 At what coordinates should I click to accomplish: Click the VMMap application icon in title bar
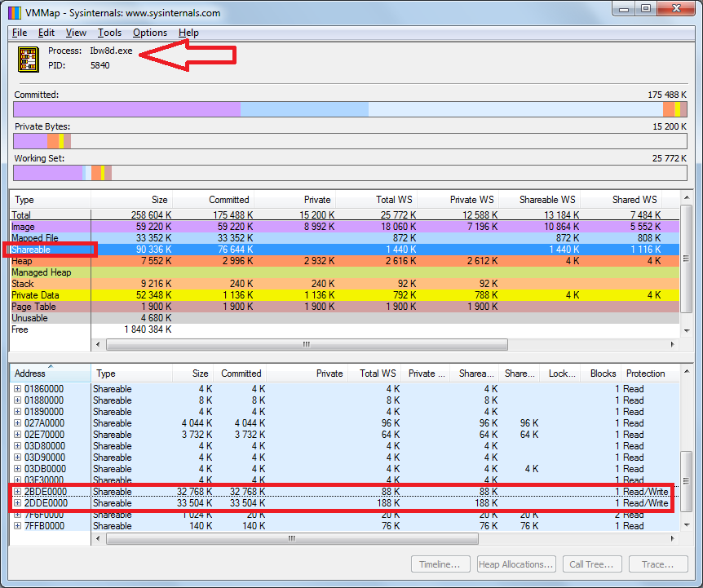pyautogui.click(x=15, y=12)
